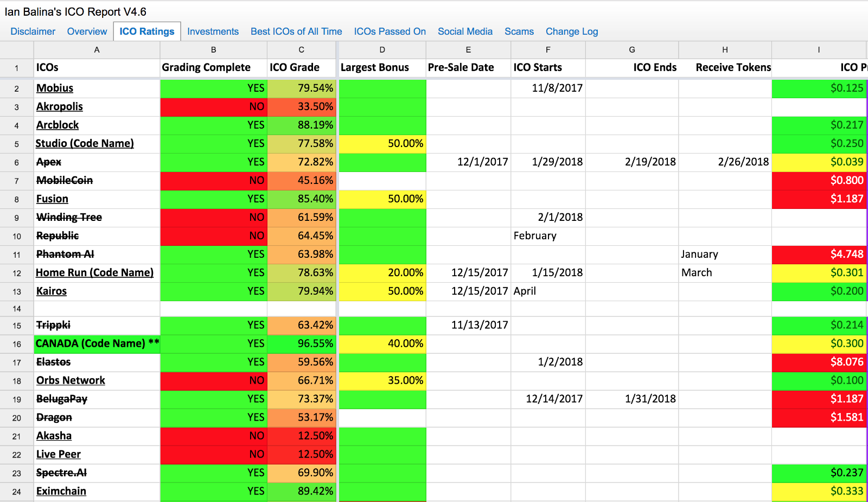This screenshot has height=502, width=868.
Task: Open the Live Peer link
Action: coord(59,454)
